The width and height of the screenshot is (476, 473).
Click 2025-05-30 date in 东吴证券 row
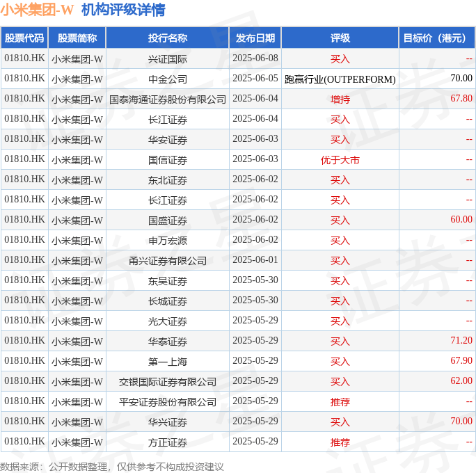point(255,280)
